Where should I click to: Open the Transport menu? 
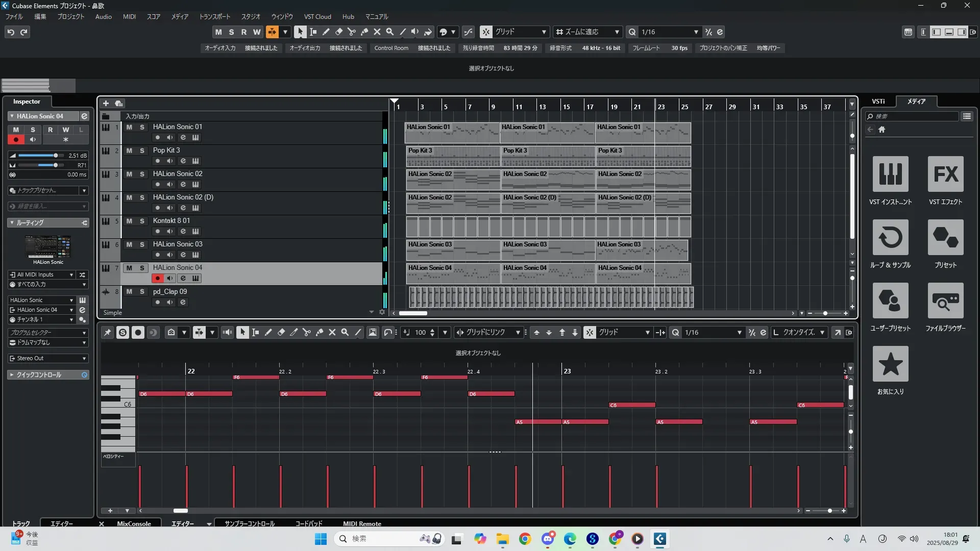(214, 17)
